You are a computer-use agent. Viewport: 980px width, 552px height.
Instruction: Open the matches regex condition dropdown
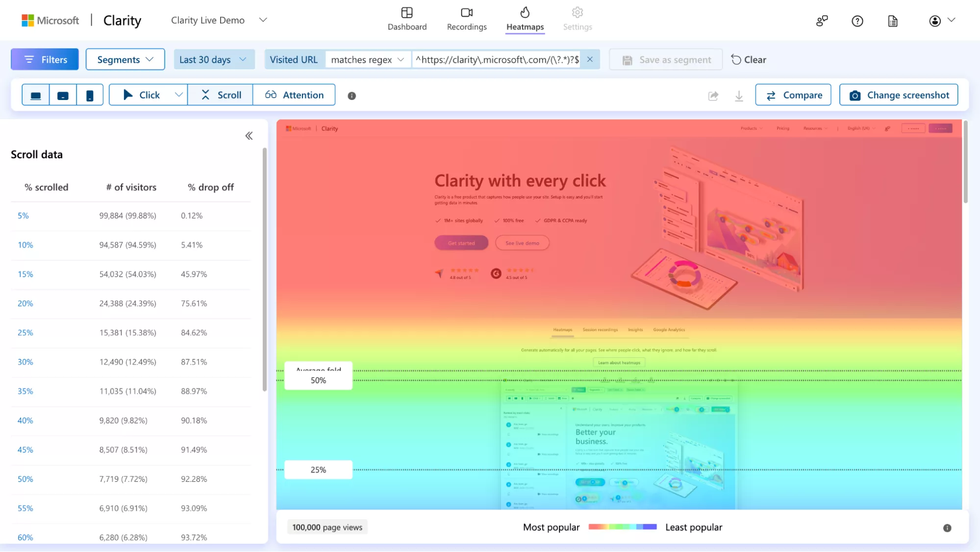coord(367,59)
